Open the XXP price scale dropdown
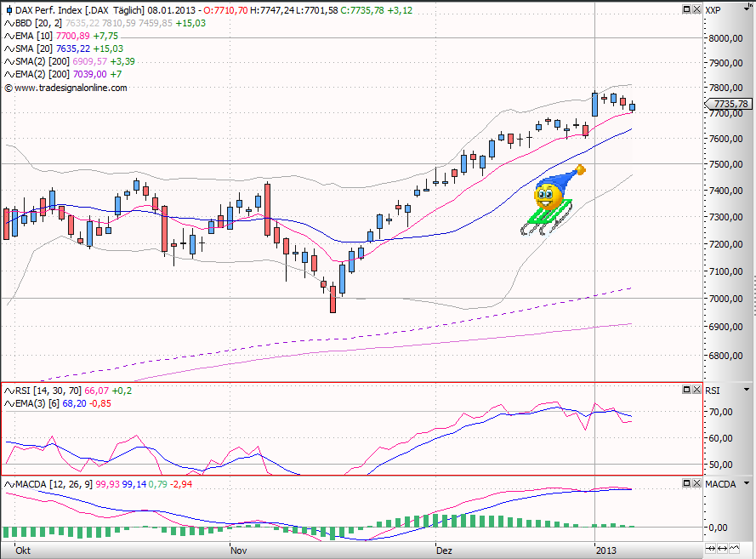Viewport: 756px width, 559px height. (746, 9)
